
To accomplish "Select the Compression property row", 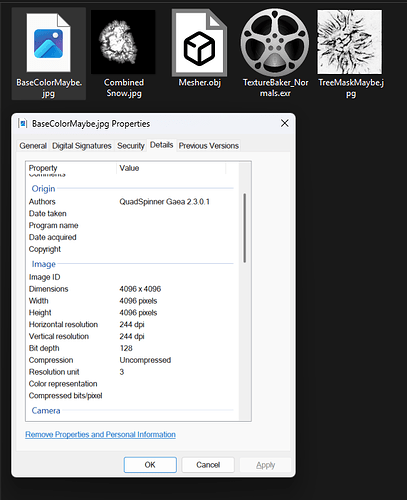I will click(132, 360).
